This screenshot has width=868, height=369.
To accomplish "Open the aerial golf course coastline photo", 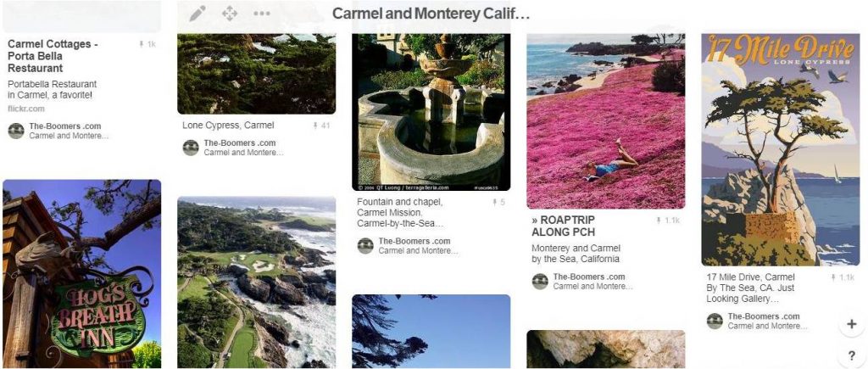I will (256, 282).
